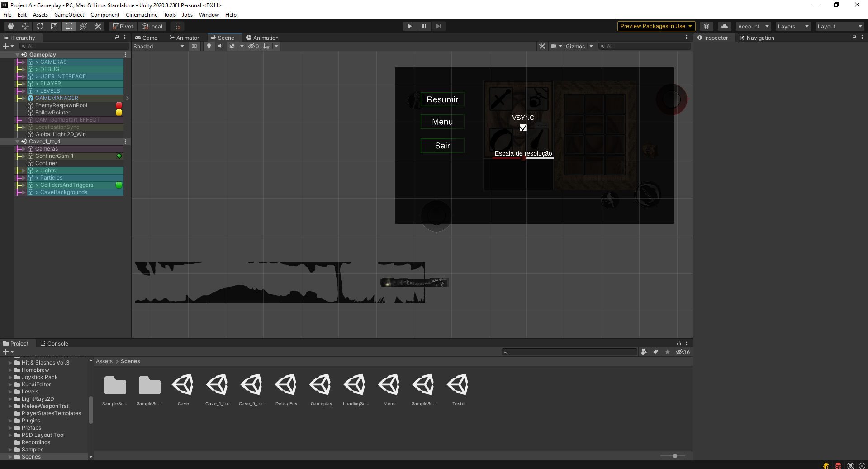This screenshot has height=469, width=868.
Task: Click Preview Packages in Use button
Action: [655, 26]
